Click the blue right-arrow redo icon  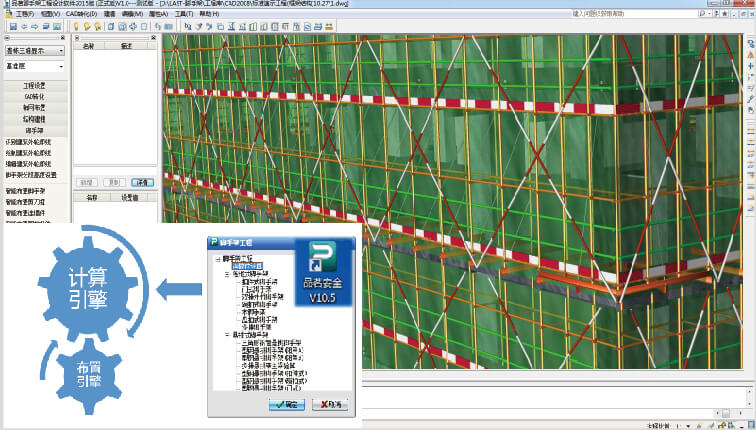(x=35, y=27)
